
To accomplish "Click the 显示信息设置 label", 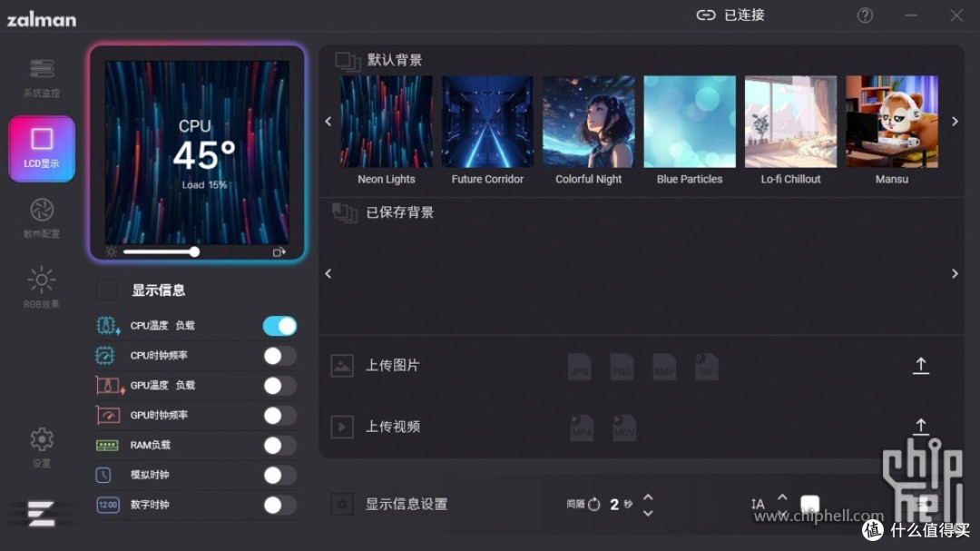I will (407, 504).
